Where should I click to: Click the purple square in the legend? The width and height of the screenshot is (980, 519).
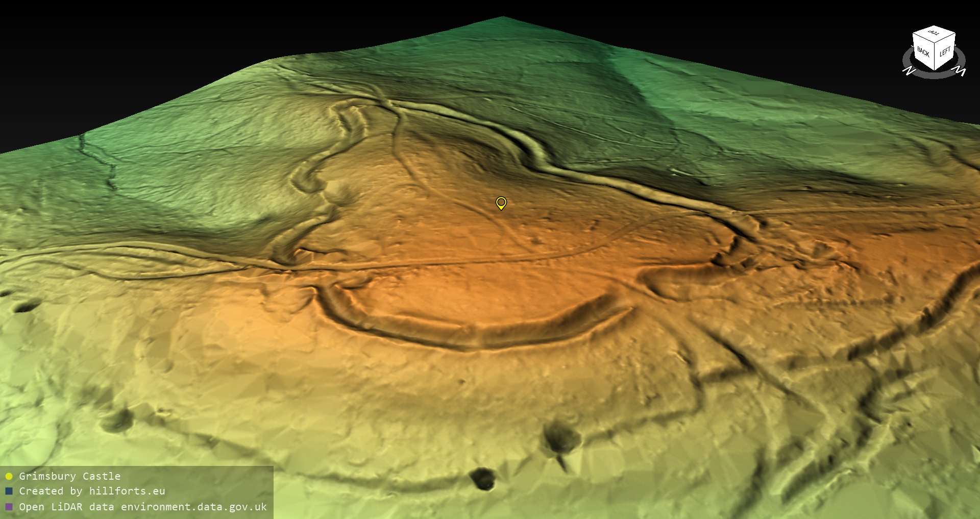point(9,507)
